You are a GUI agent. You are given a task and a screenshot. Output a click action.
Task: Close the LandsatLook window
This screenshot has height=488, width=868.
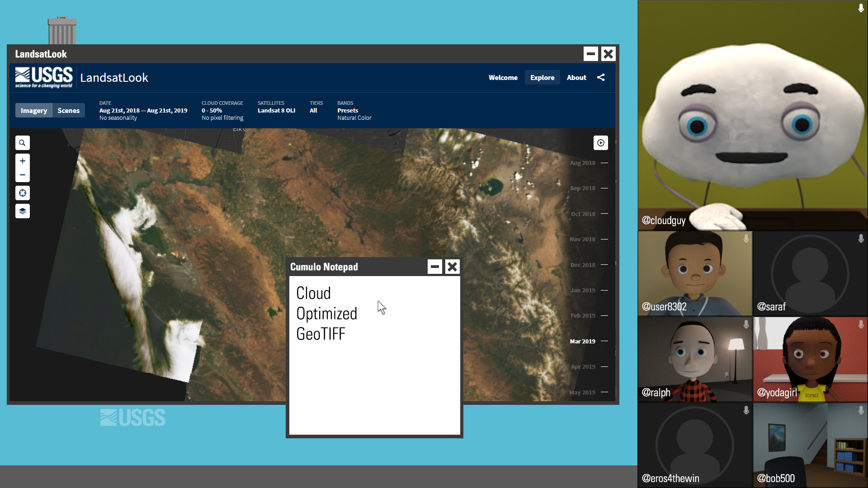(609, 54)
